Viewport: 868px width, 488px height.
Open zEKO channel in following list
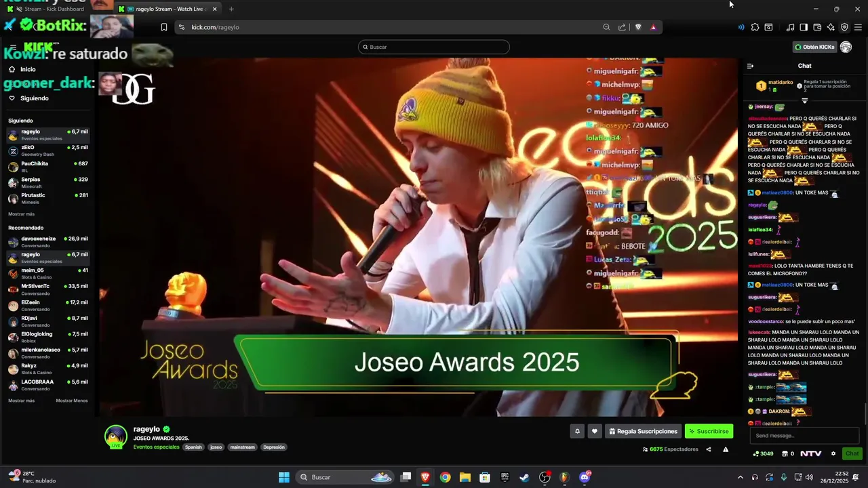point(47,150)
